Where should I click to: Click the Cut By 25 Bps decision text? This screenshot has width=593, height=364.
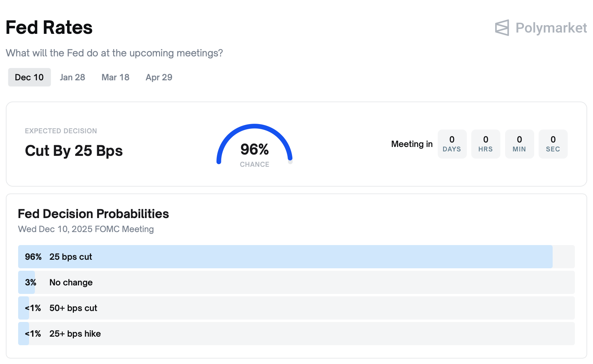click(x=74, y=151)
